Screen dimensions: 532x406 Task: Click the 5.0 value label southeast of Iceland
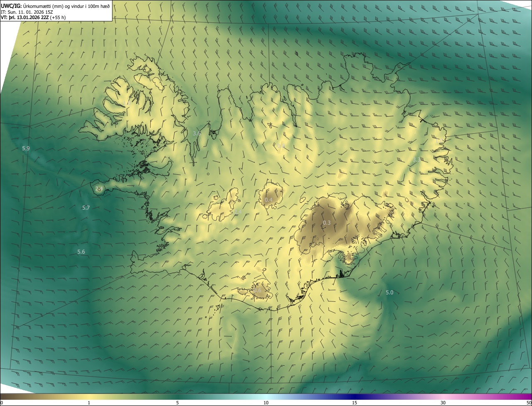(x=389, y=292)
